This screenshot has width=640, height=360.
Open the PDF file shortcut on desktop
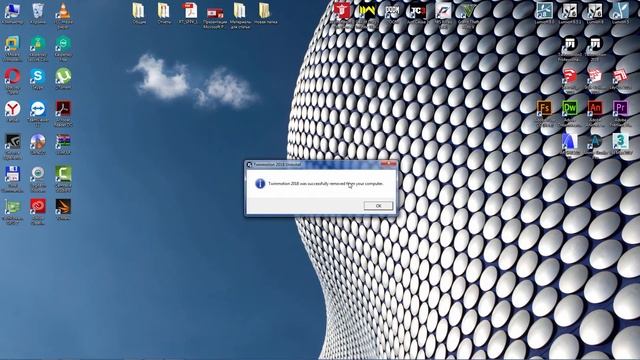(189, 13)
